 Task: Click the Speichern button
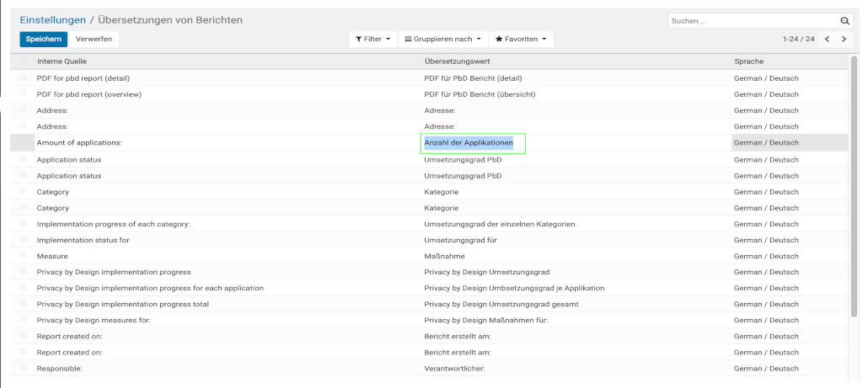coord(43,39)
